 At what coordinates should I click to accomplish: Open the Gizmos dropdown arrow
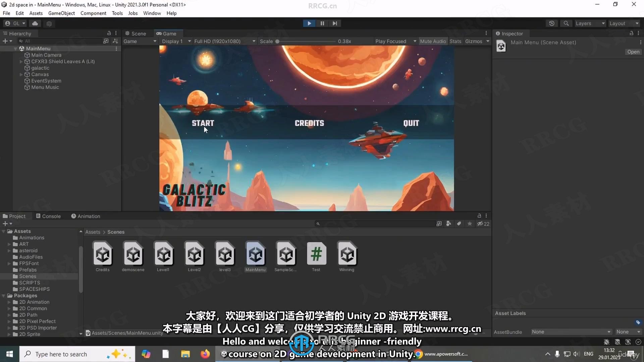(488, 41)
